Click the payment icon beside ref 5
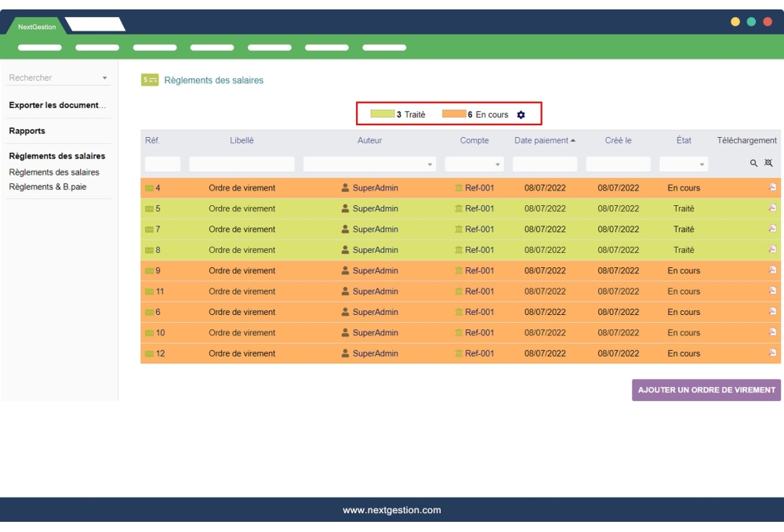This screenshot has width=784, height=532. tap(149, 209)
